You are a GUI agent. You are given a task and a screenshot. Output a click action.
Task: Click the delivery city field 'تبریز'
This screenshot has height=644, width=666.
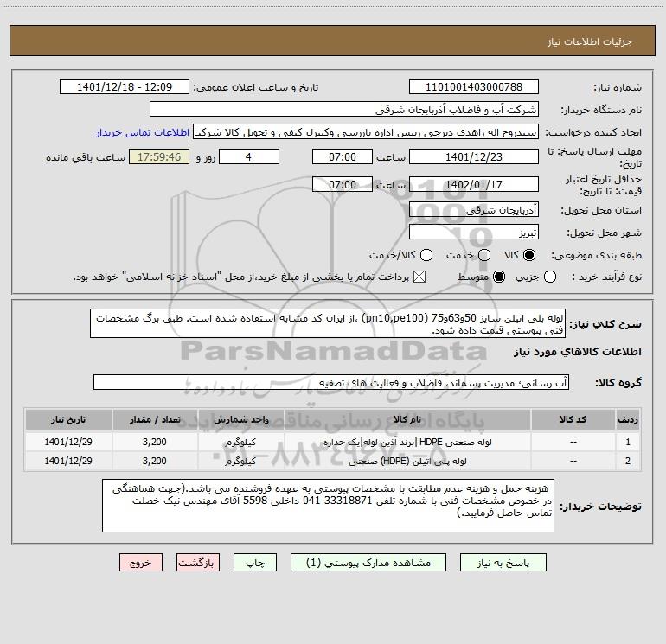(x=474, y=233)
